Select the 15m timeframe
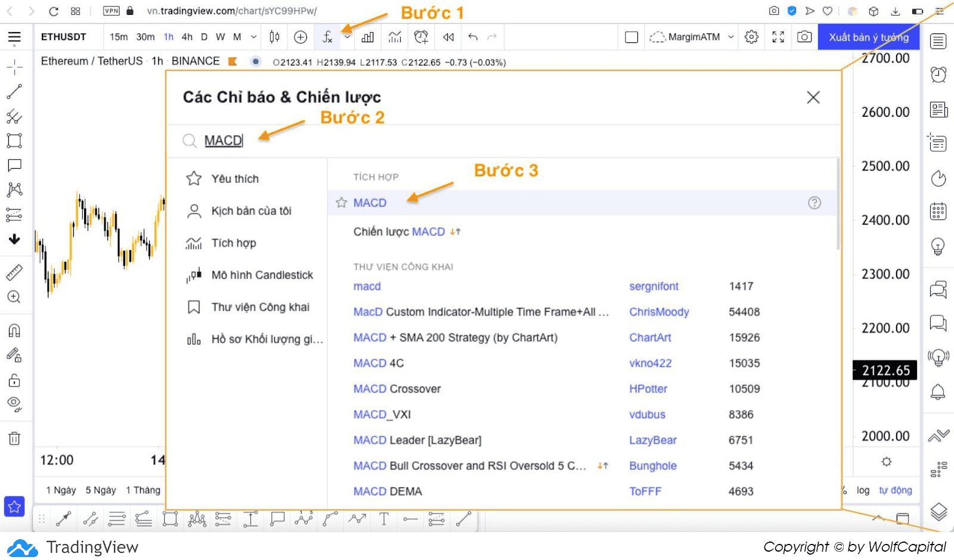954x560 pixels. [x=119, y=37]
